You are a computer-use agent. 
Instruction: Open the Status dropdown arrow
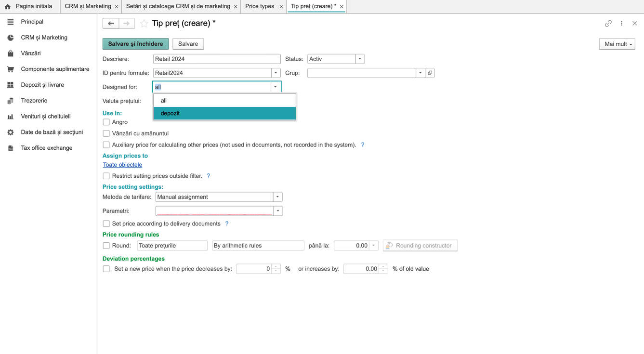click(x=360, y=59)
